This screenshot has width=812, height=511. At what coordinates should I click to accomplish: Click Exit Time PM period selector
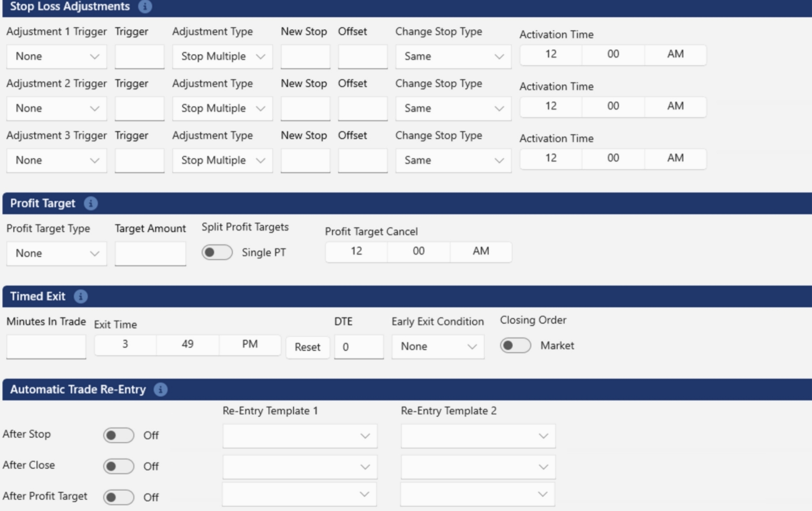coord(249,344)
